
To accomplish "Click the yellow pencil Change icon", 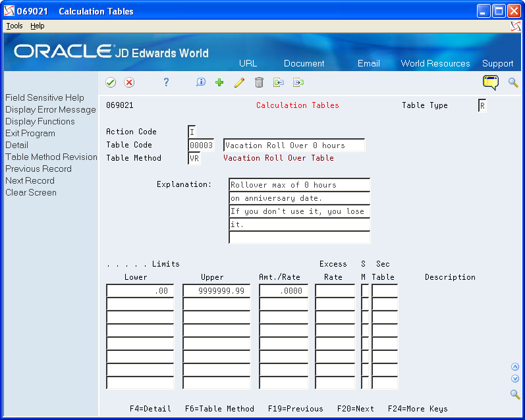I will click(239, 82).
